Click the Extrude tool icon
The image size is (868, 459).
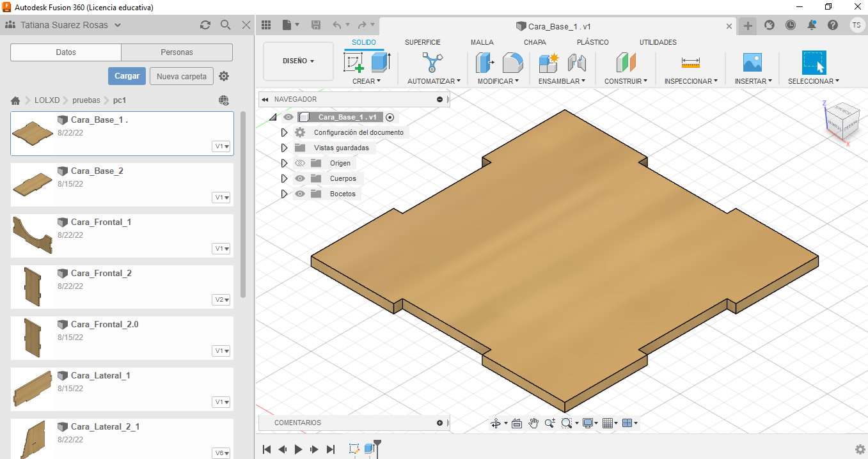pos(380,63)
